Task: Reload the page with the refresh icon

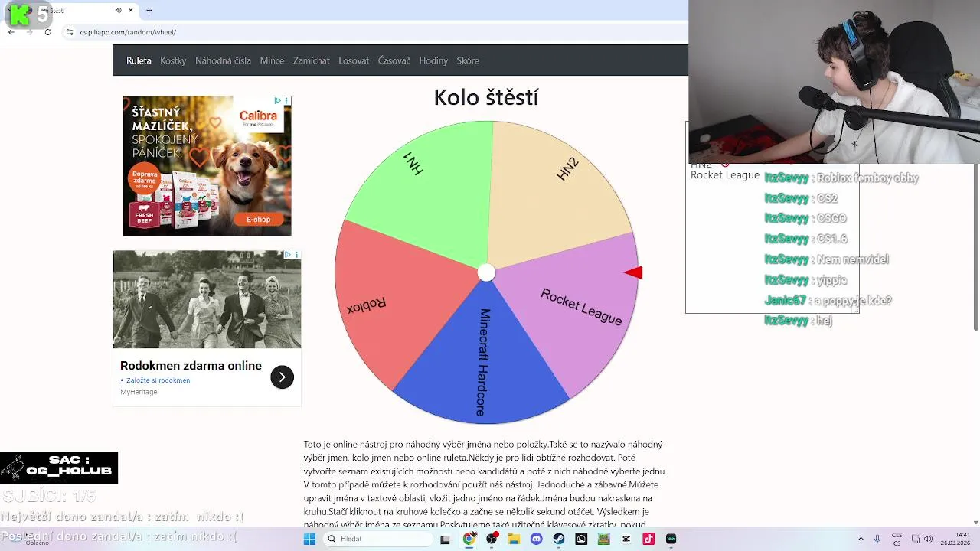Action: tap(47, 32)
